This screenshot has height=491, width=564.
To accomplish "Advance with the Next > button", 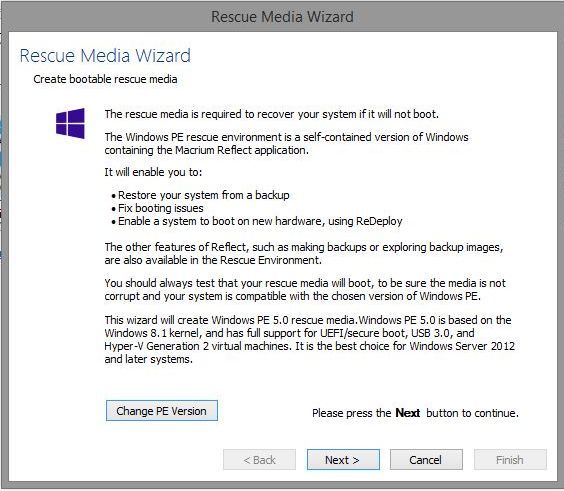I will (343, 460).
